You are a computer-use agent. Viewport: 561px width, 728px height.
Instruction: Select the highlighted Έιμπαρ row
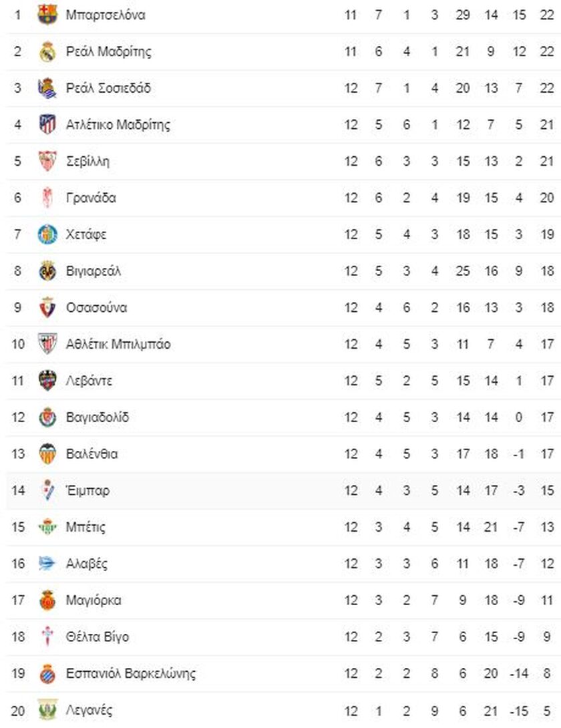point(283,490)
